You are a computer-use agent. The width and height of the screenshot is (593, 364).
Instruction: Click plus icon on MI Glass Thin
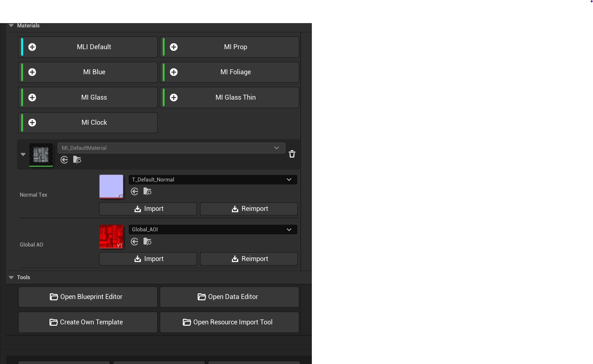pyautogui.click(x=174, y=97)
